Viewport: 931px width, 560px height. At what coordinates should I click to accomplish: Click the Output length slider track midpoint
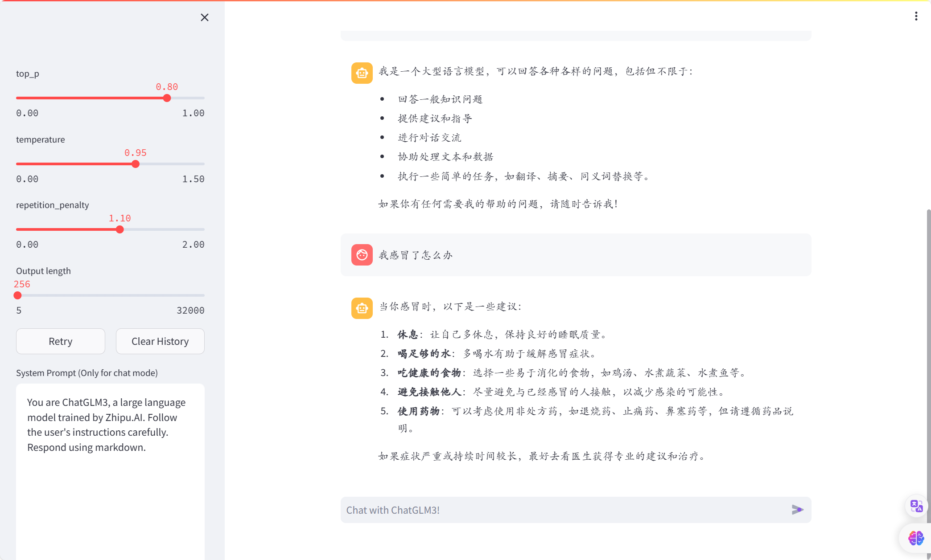(x=111, y=295)
